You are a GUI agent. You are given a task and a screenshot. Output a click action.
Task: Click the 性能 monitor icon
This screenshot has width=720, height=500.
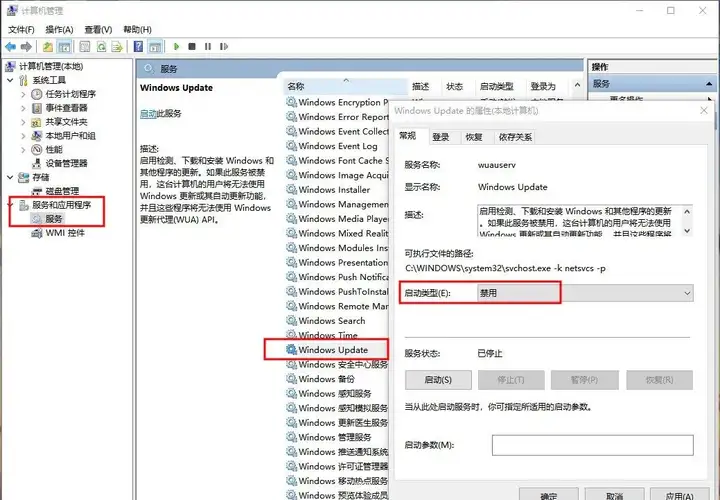pos(37,150)
